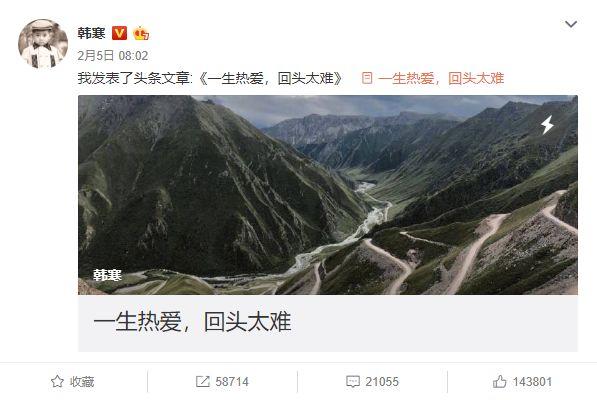Click the lightning bolt icon on cover image

(548, 125)
